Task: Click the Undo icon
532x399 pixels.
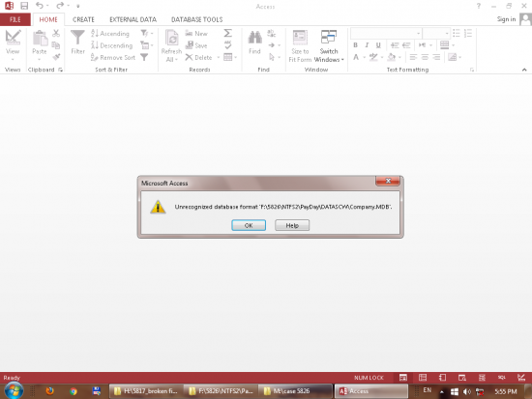Action: click(x=40, y=6)
